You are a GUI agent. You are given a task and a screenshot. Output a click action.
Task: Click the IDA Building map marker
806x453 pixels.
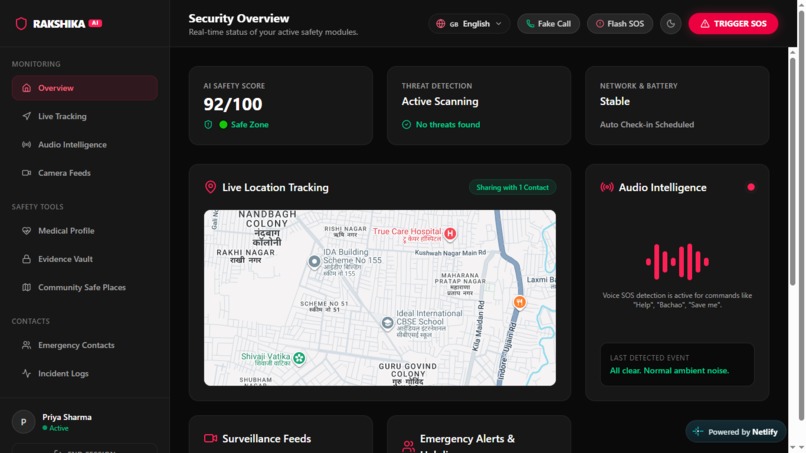pyautogui.click(x=314, y=262)
